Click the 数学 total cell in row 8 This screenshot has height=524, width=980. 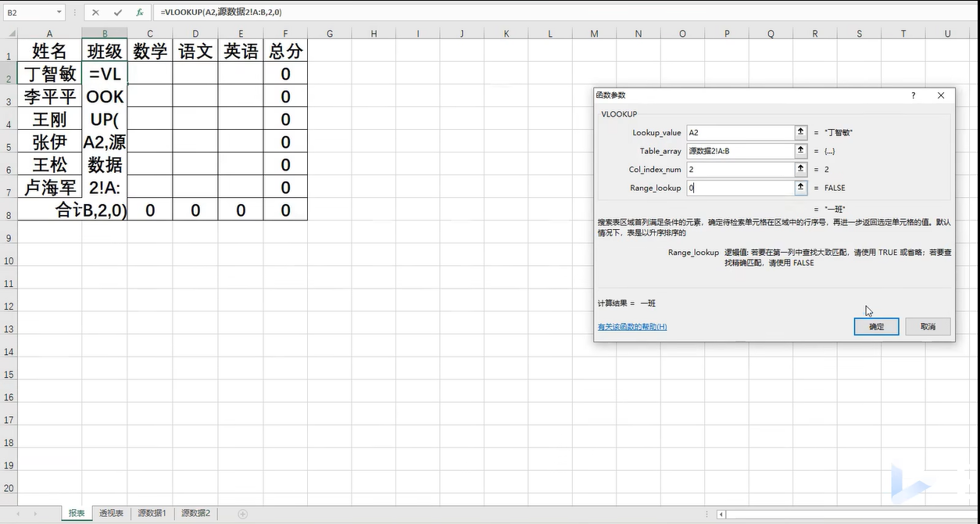150,210
